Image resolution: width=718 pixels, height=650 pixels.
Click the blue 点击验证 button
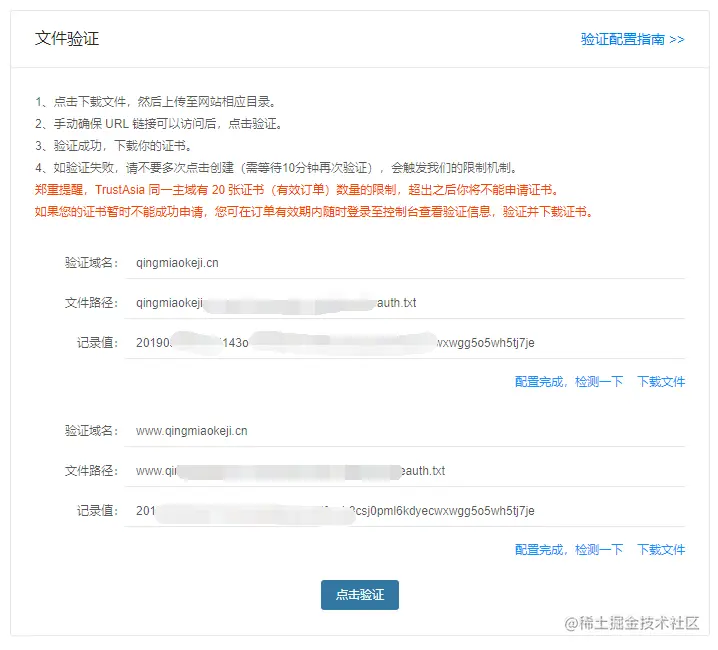pyautogui.click(x=359, y=595)
